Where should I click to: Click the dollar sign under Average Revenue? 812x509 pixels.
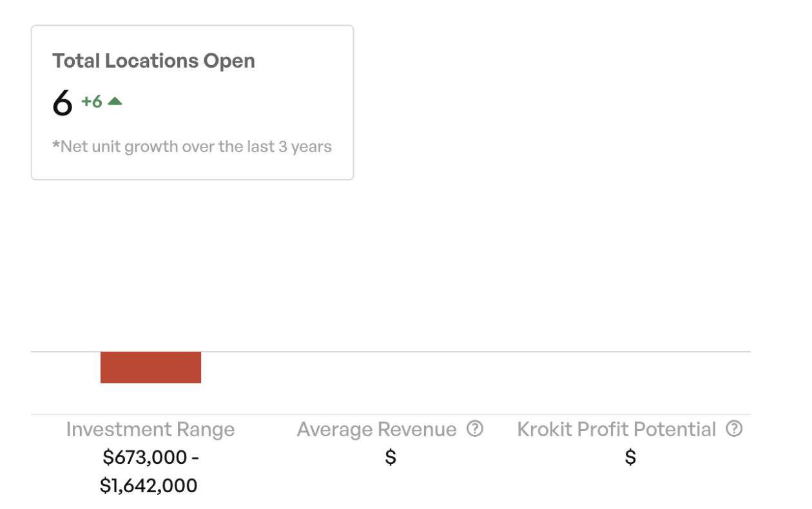pos(390,457)
